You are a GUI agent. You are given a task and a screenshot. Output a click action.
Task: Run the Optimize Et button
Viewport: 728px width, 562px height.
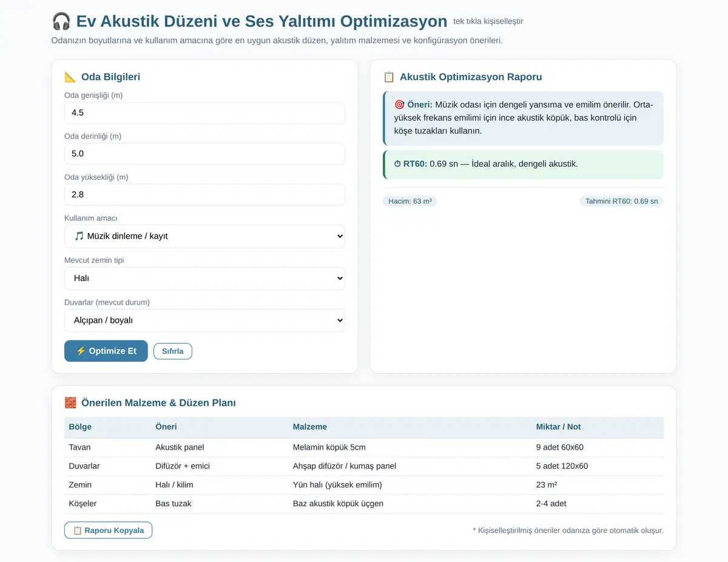tap(106, 351)
